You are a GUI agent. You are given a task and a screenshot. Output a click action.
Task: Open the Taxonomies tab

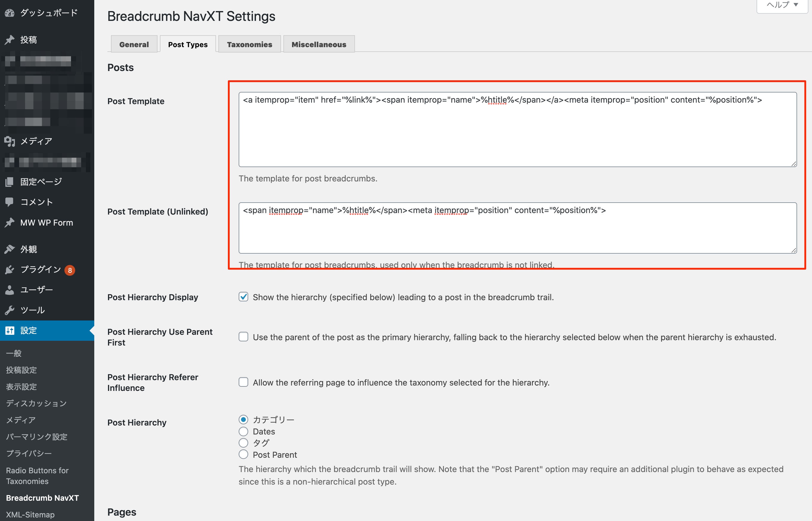pyautogui.click(x=250, y=44)
